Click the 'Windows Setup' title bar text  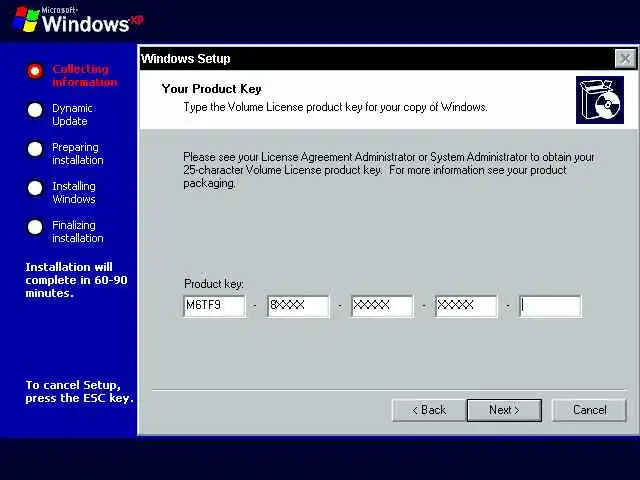tap(186, 59)
